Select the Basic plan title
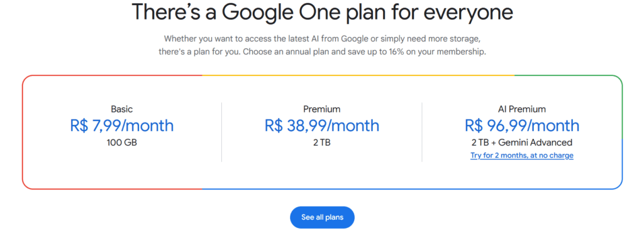Screen dimensions: 644x243 click(x=122, y=109)
